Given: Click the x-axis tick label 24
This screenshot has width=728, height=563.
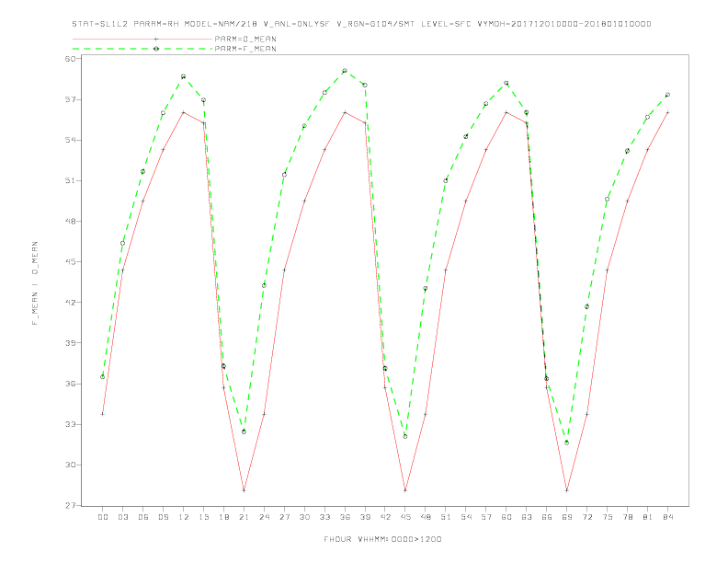Looking at the screenshot, I should (x=264, y=517).
